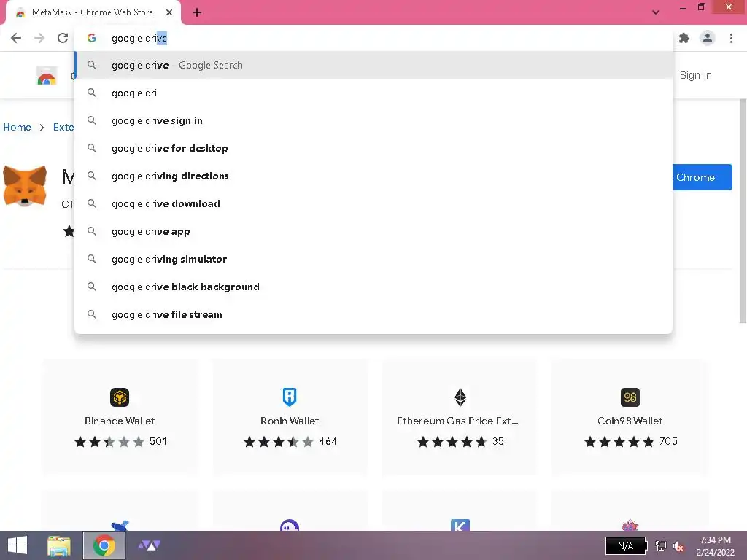Open the Ronin Wallet icon

coord(290,397)
